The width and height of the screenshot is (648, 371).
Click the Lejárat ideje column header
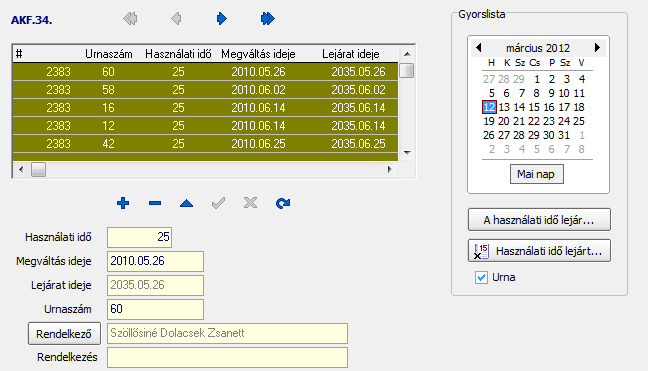pos(350,54)
